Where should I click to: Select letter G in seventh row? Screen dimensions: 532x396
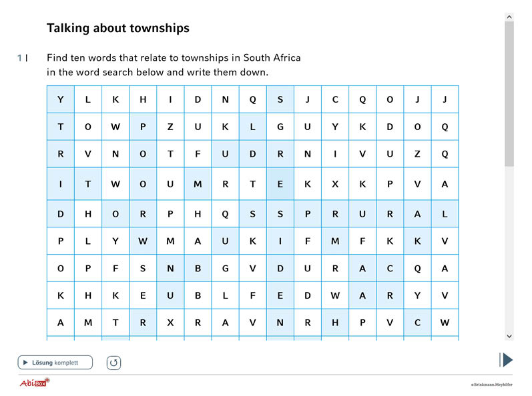pyautogui.click(x=226, y=269)
